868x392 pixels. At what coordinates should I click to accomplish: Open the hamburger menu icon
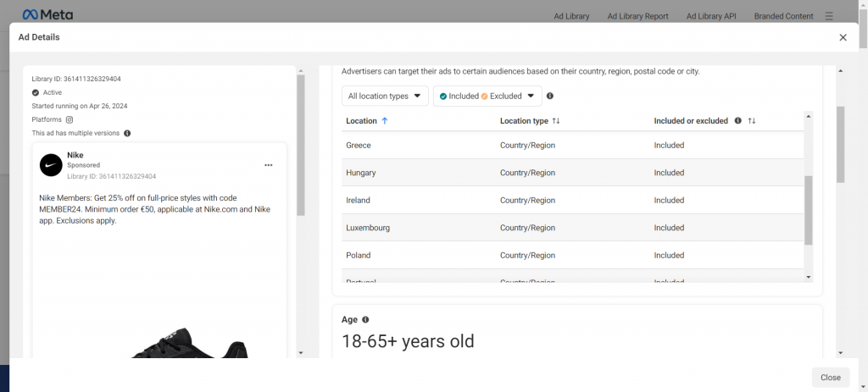point(829,16)
